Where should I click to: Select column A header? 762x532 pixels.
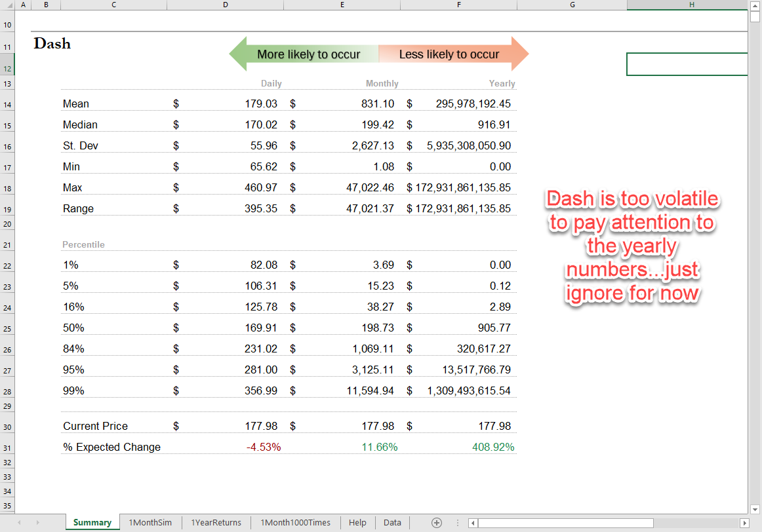click(23, 5)
